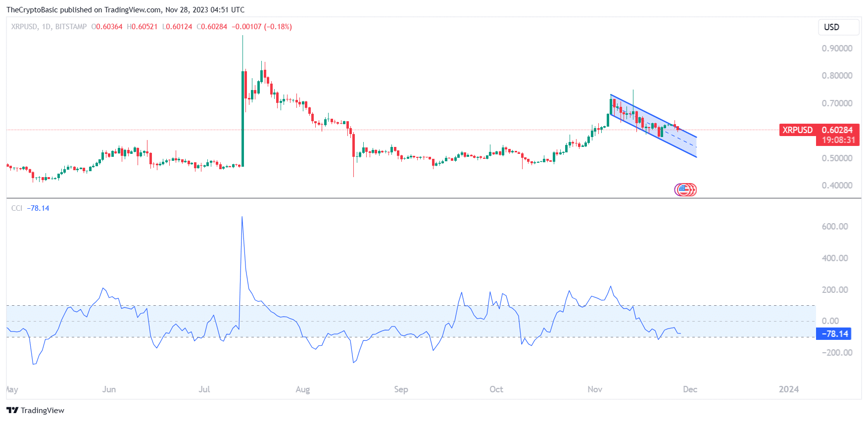
Task: Click the TradingView logo at bottom left
Action: tap(36, 410)
